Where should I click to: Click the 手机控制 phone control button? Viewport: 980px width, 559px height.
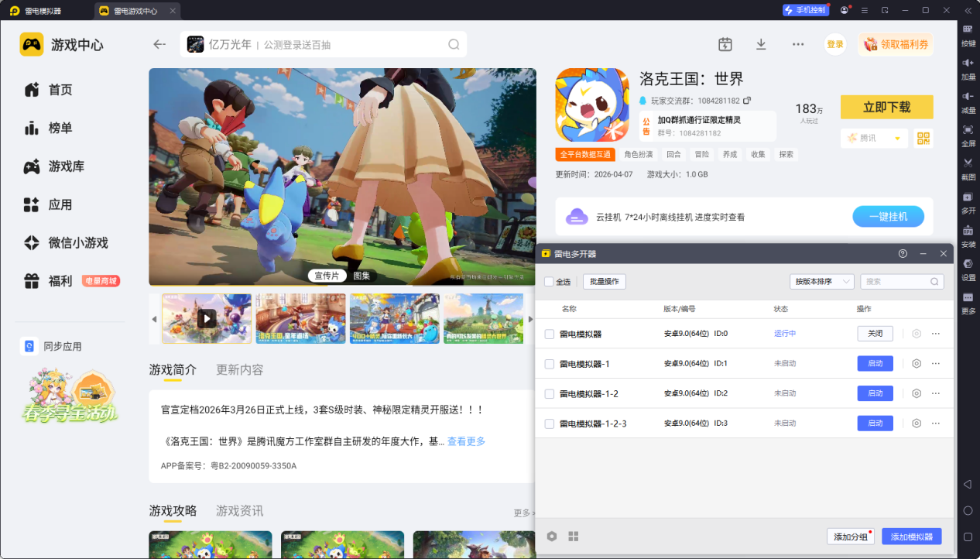(x=805, y=10)
